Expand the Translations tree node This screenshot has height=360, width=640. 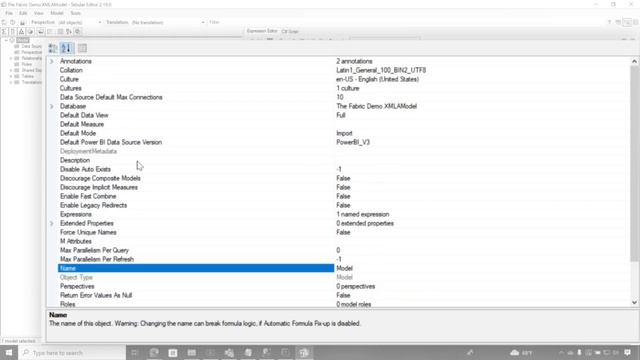(x=11, y=82)
